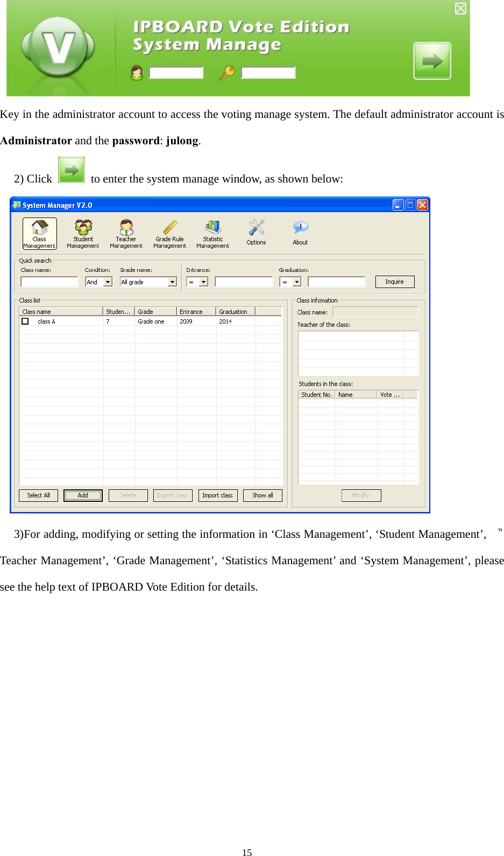Sort by Studen... column header
This screenshot has width=504, height=856.
point(118,312)
